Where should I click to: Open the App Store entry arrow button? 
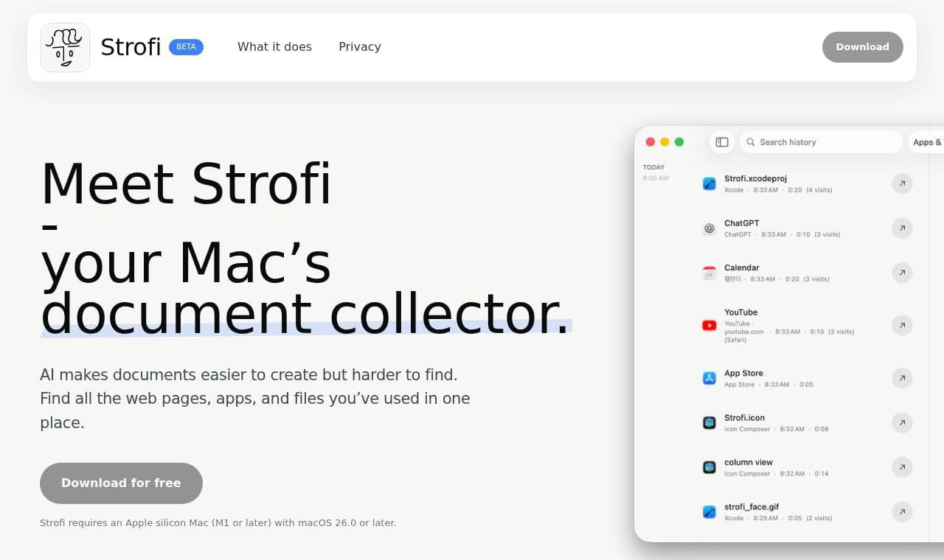point(902,378)
